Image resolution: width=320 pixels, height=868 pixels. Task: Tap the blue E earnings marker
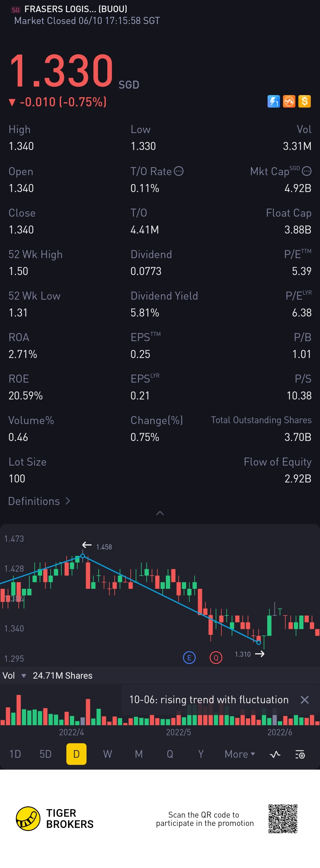point(189,657)
